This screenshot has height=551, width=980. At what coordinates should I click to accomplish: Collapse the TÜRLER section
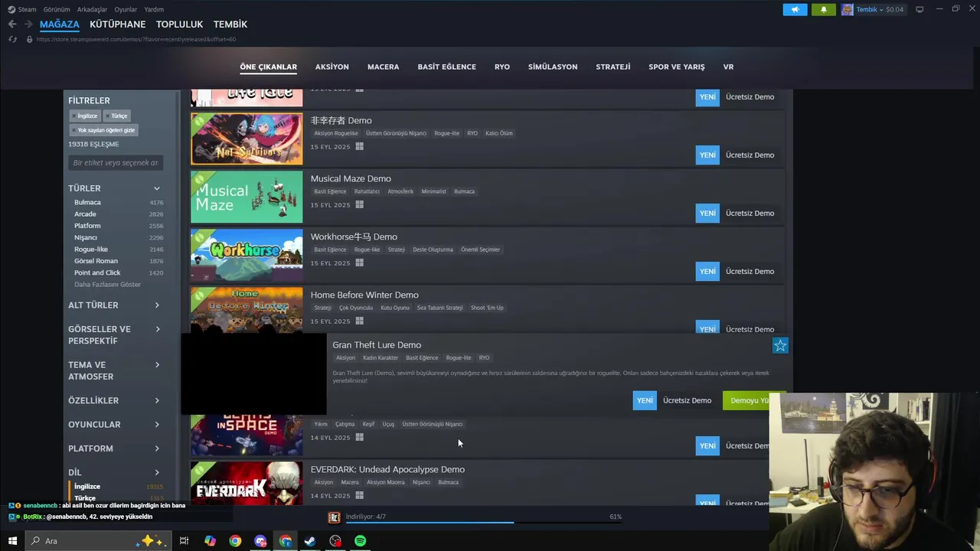coord(115,188)
